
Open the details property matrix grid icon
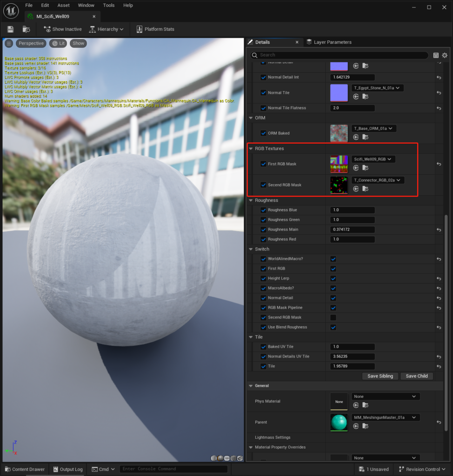tap(436, 55)
